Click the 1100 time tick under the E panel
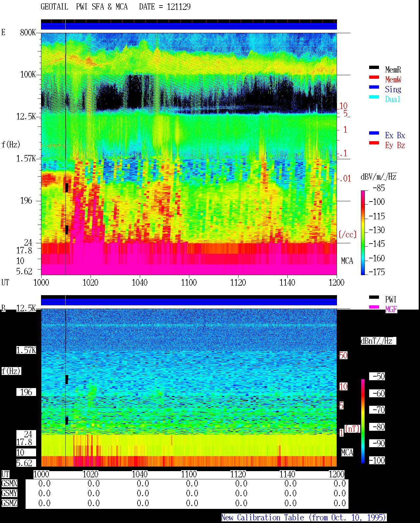Screen dimensions: 420x523 point(189,283)
